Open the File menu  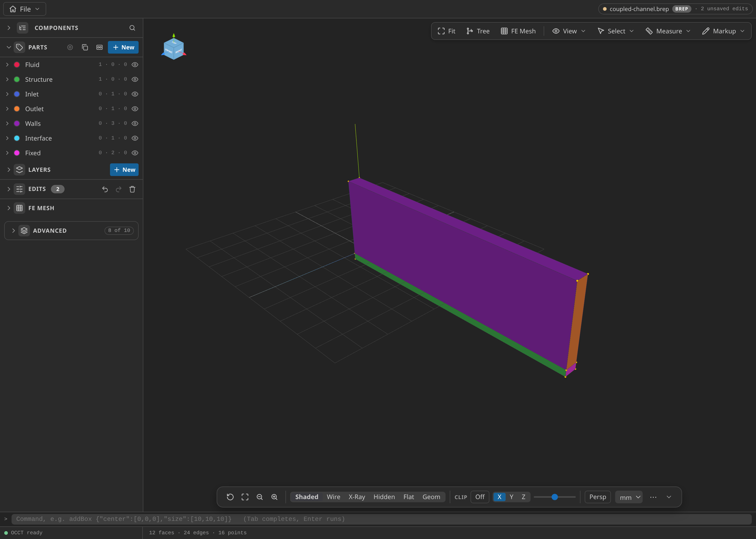[25, 9]
